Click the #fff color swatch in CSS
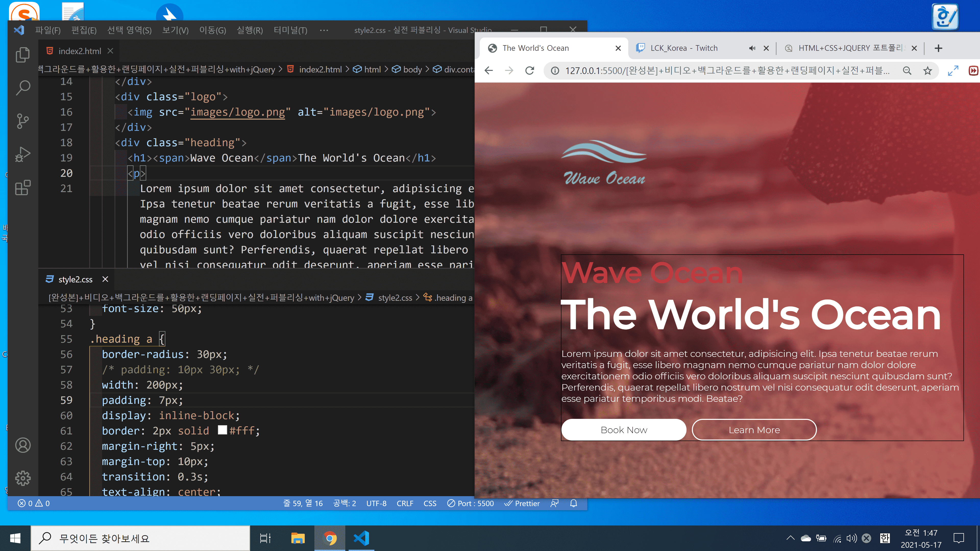Viewport: 980px width, 551px height. 223,430
